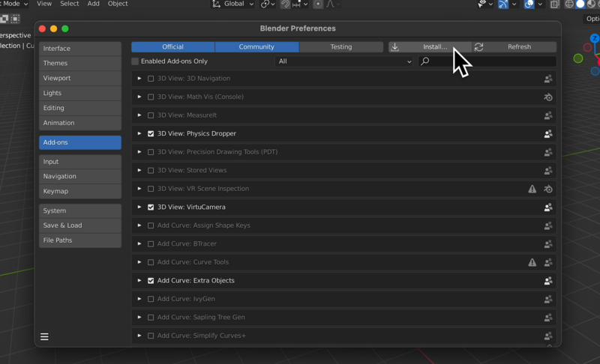The image size is (600, 364).
Task: Enable the 3D View: MeasureIt checkbox
Action: tap(151, 115)
